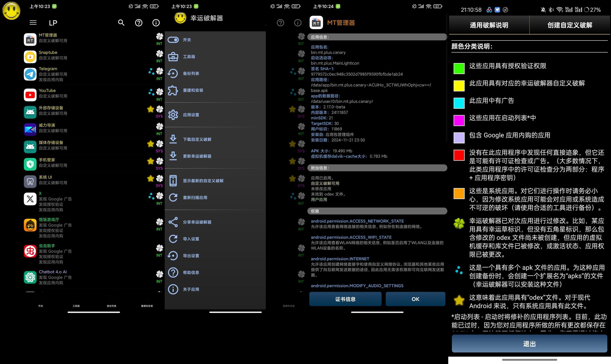Click the magenta color swatch

[459, 120]
